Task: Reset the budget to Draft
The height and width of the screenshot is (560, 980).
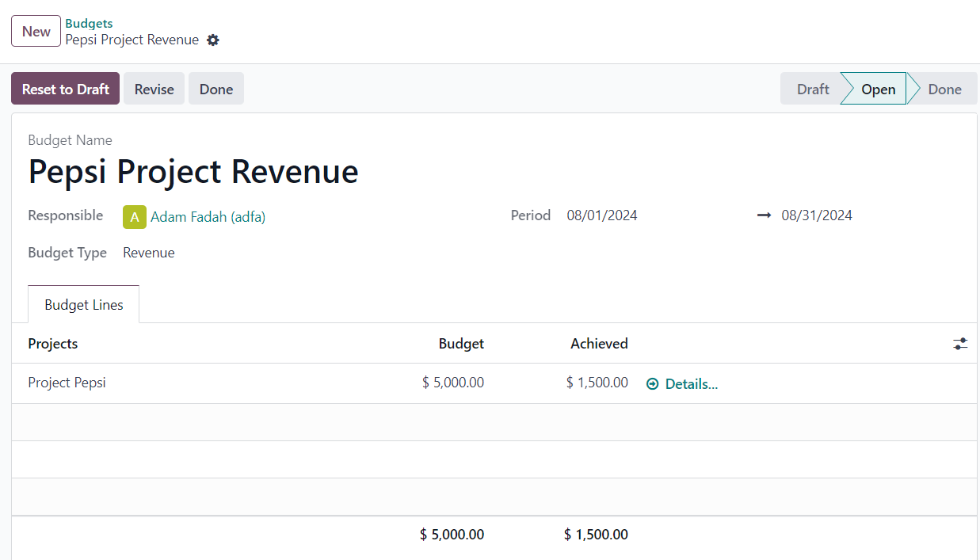Action: click(x=65, y=89)
